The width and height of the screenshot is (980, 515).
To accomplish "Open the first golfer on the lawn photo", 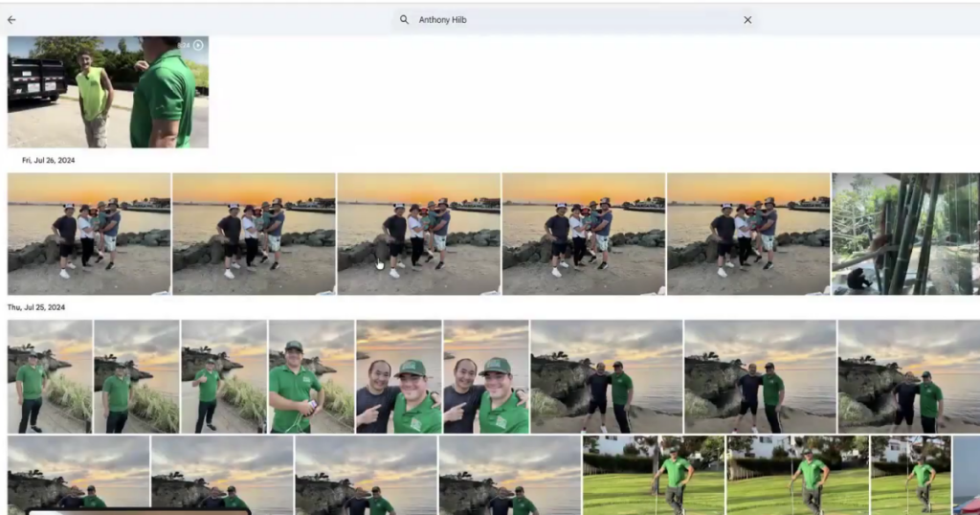I will (654, 475).
